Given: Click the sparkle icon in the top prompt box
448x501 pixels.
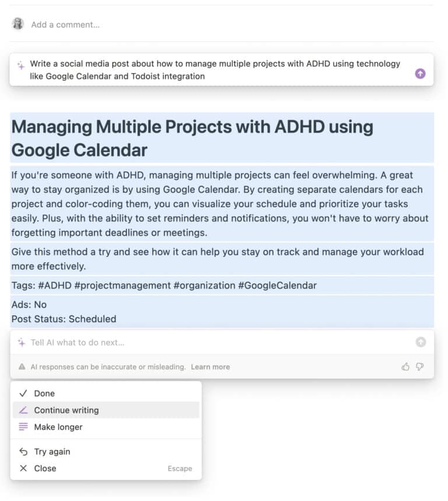Looking at the screenshot, I should click(x=21, y=65).
